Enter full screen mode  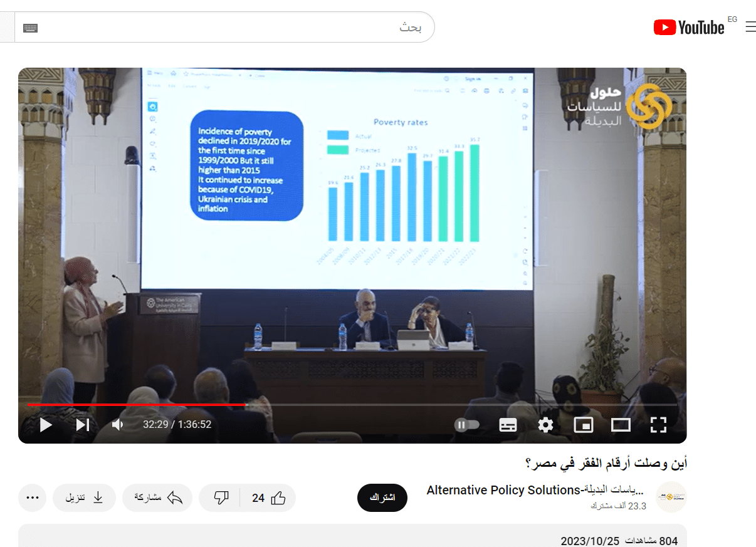[658, 425]
